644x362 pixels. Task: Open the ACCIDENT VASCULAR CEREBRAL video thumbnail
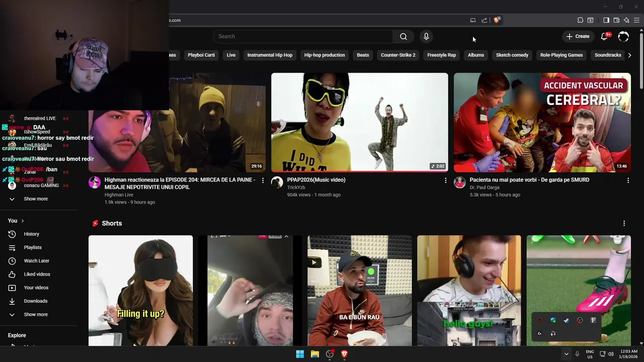pos(542,123)
